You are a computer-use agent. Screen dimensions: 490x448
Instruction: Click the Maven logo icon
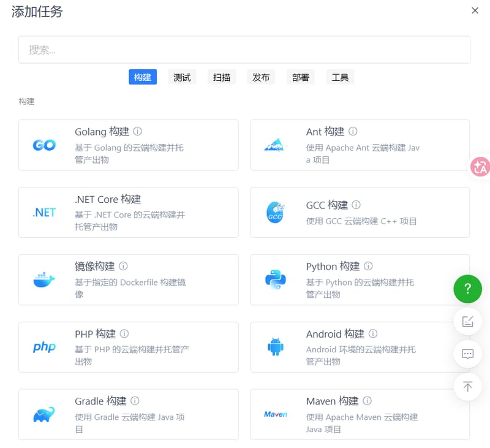click(275, 414)
